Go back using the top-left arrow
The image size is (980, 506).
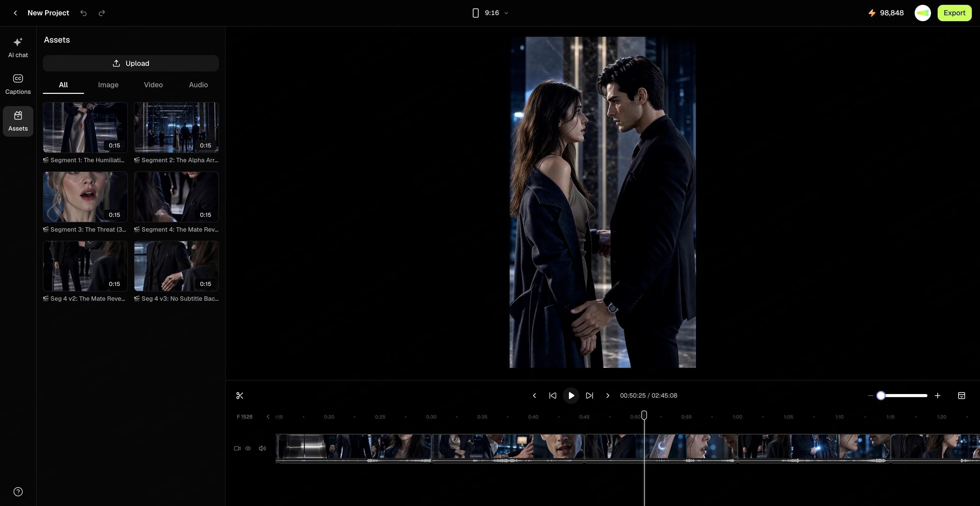point(15,13)
